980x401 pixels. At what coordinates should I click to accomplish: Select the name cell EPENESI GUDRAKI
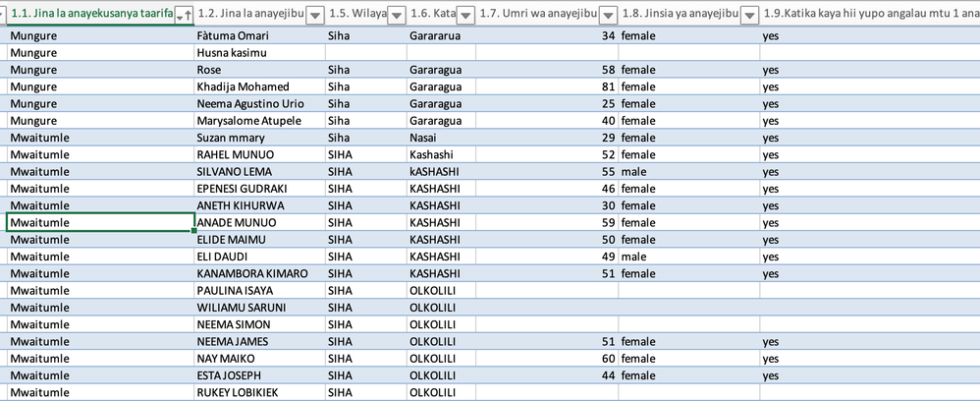pos(259,189)
